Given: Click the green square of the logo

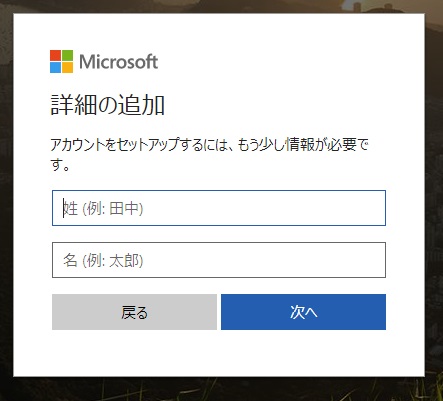Looking at the screenshot, I should pyautogui.click(x=67, y=55).
